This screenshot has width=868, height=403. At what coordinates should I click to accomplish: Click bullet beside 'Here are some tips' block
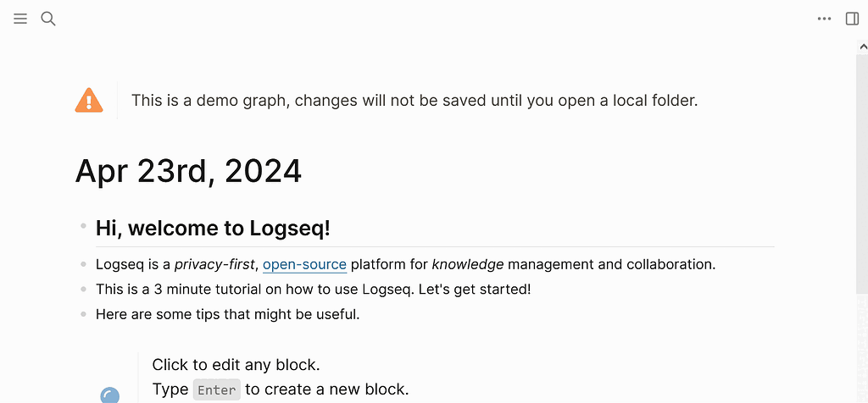pyautogui.click(x=83, y=315)
